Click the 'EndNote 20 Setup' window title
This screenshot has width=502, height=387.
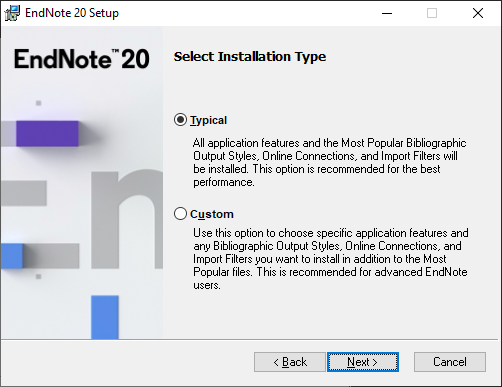72,13
